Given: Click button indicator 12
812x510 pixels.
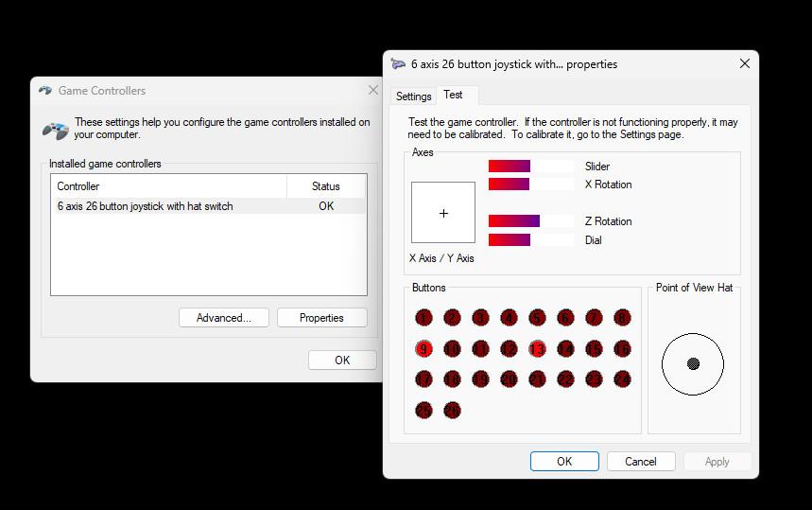Looking at the screenshot, I should [510, 349].
